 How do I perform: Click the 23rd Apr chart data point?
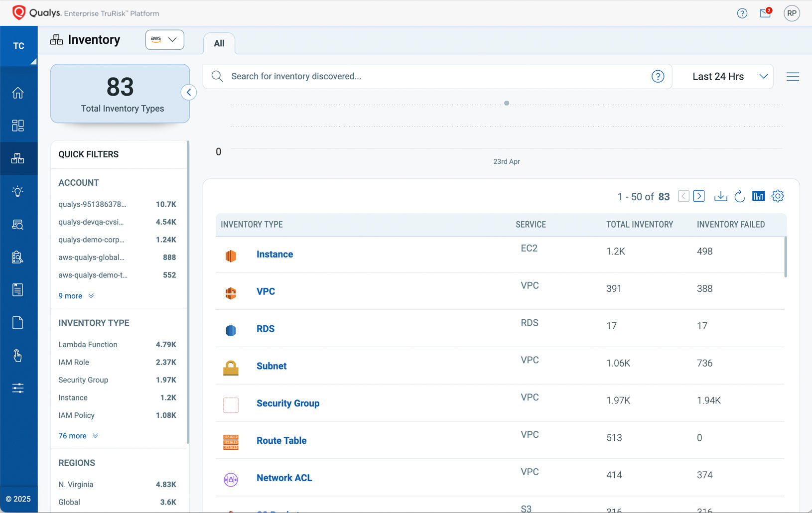pyautogui.click(x=507, y=103)
